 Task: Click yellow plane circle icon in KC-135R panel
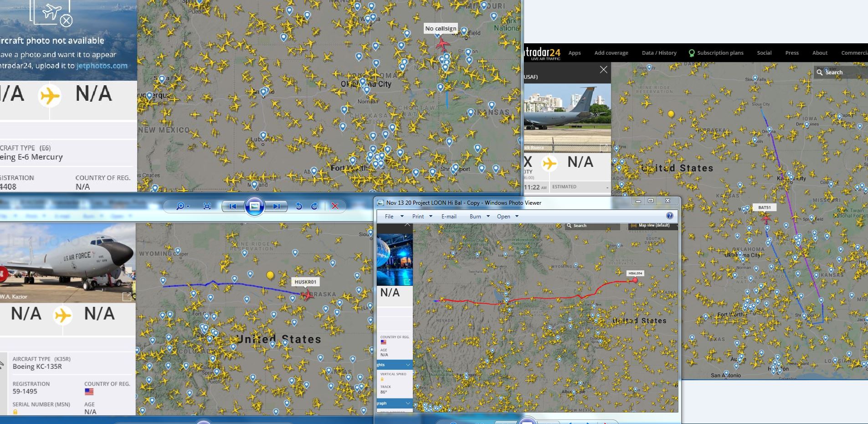click(63, 315)
